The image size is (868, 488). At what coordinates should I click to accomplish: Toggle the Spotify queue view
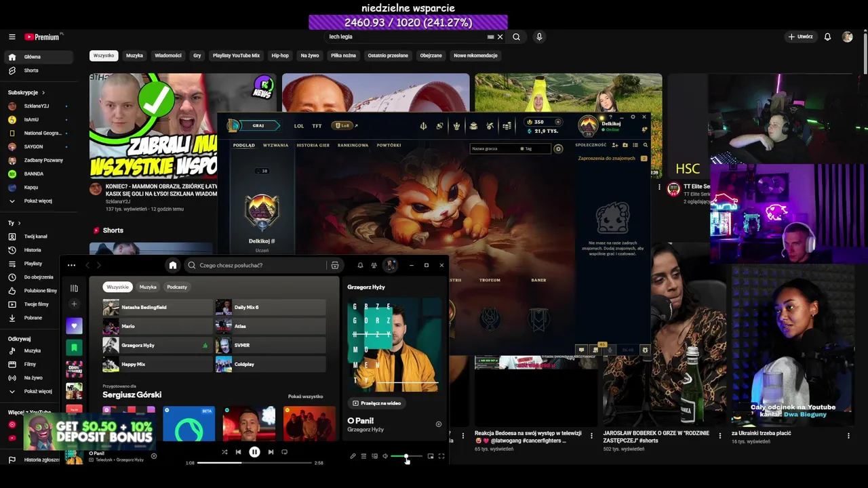click(x=363, y=456)
